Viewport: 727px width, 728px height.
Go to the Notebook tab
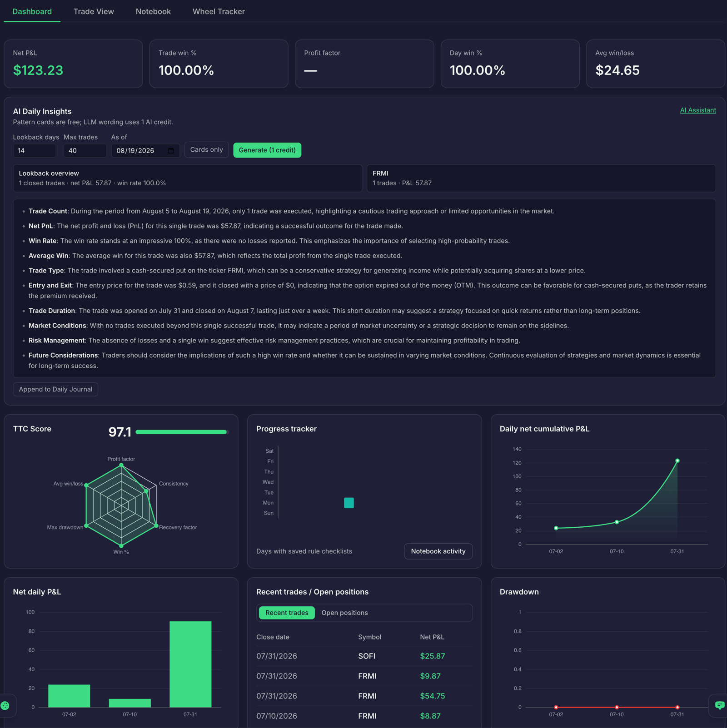coord(153,11)
